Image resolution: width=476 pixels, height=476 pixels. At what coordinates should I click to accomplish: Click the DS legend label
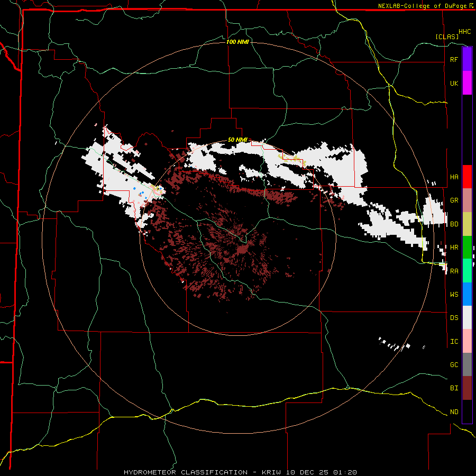point(454,317)
